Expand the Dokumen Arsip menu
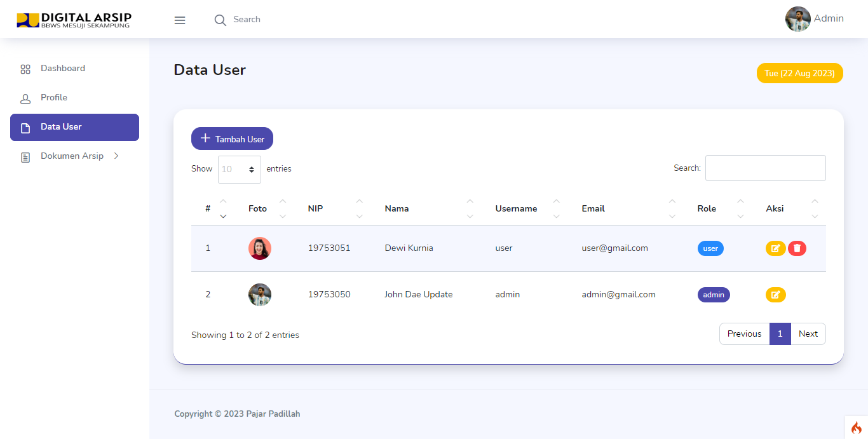Image resolution: width=868 pixels, height=439 pixels. 73,156
